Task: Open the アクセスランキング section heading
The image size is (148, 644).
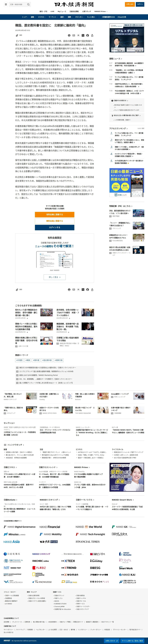Action: click(x=118, y=129)
